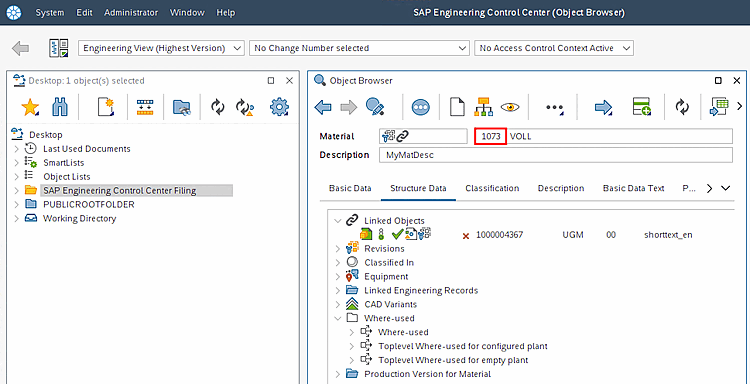Switch to the Basic Data tab
This screenshot has width=750, height=384.
[350, 188]
